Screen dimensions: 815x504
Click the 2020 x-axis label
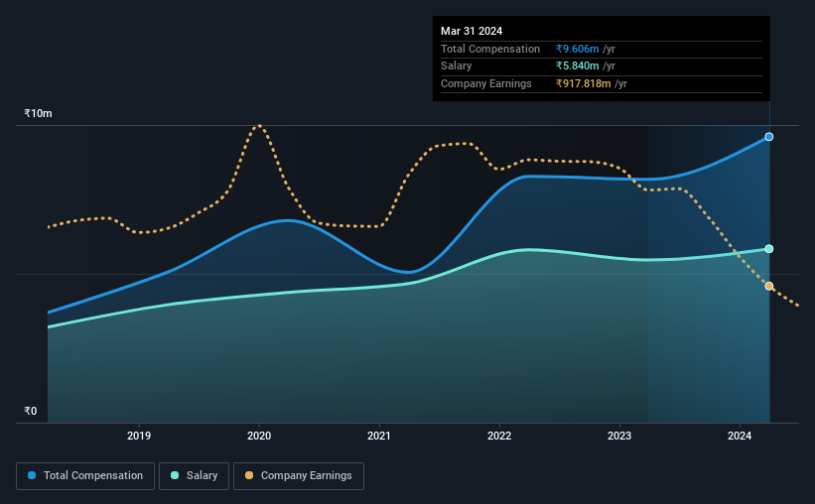(x=259, y=436)
